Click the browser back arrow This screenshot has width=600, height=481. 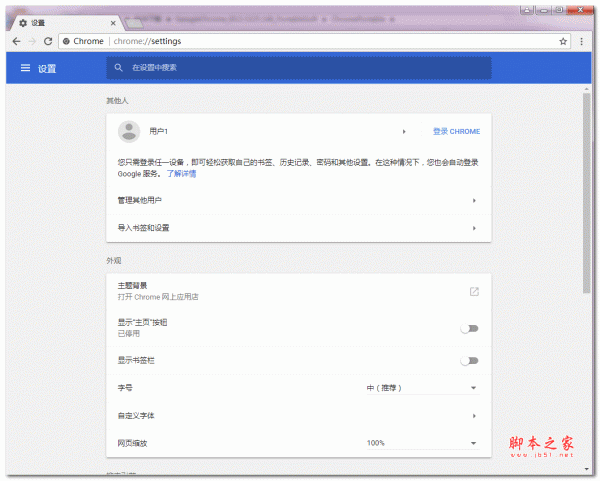point(16,41)
